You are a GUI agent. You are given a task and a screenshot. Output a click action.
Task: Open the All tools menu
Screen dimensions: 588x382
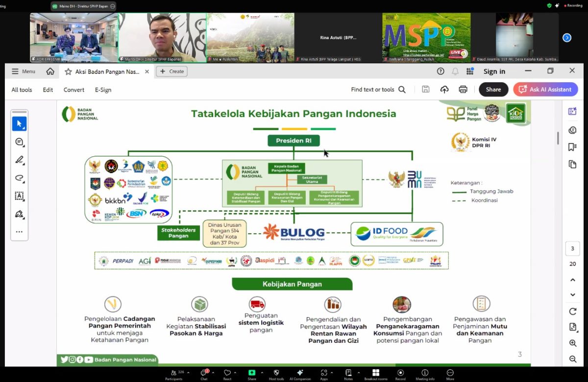(22, 90)
